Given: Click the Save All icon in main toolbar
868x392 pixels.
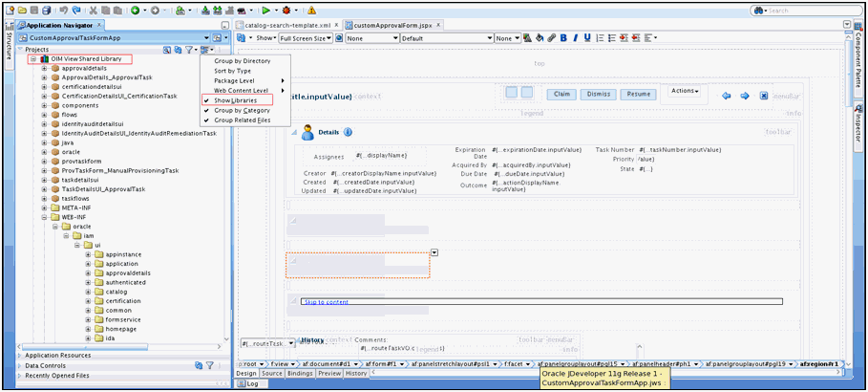Looking at the screenshot, I should (x=46, y=10).
